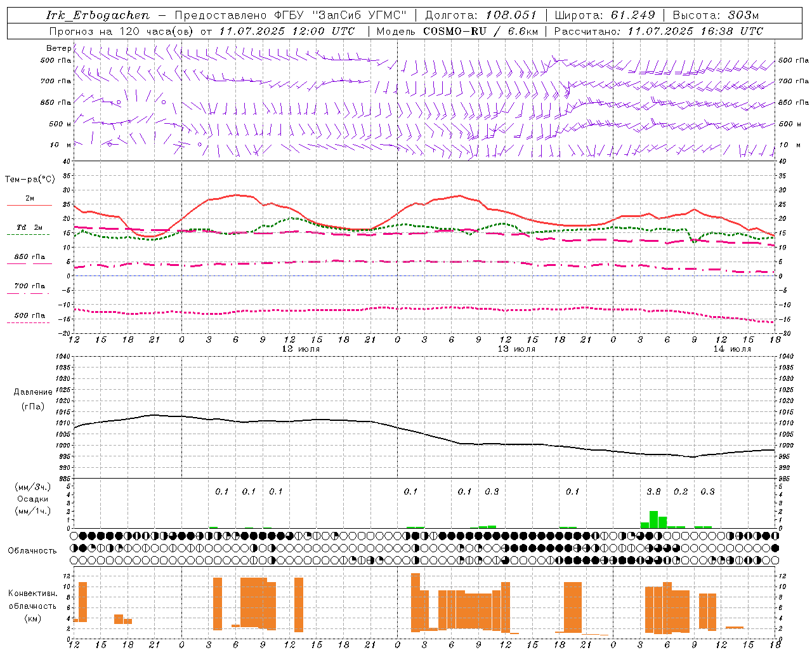Click the 'Осадки' precipitation label
The image size is (812, 650).
(x=32, y=499)
